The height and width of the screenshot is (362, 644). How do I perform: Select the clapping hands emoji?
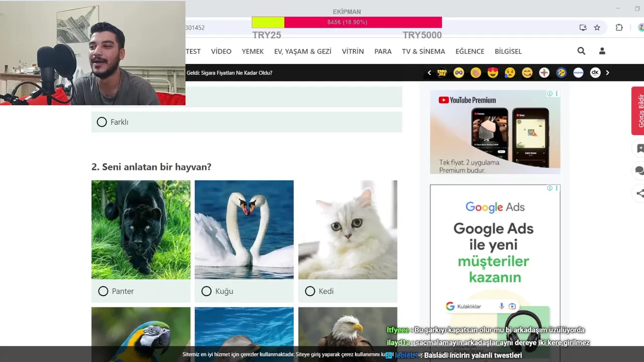coord(476,73)
